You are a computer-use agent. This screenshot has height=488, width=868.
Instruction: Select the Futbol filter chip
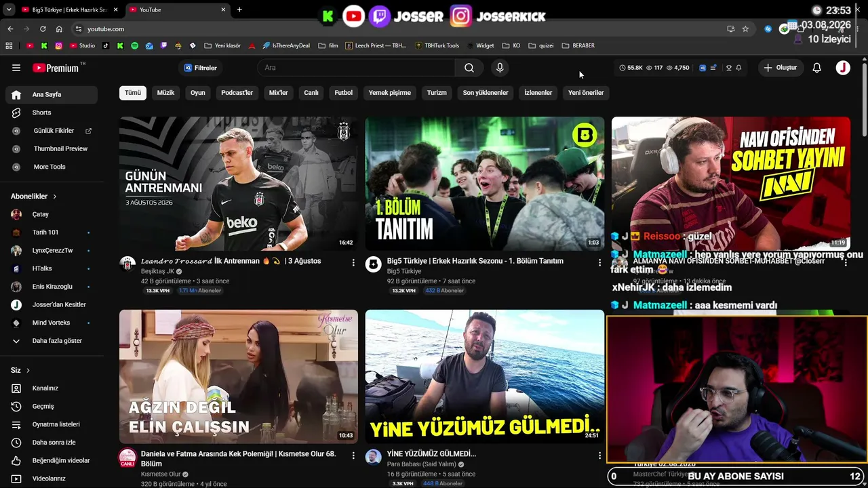pyautogui.click(x=344, y=93)
